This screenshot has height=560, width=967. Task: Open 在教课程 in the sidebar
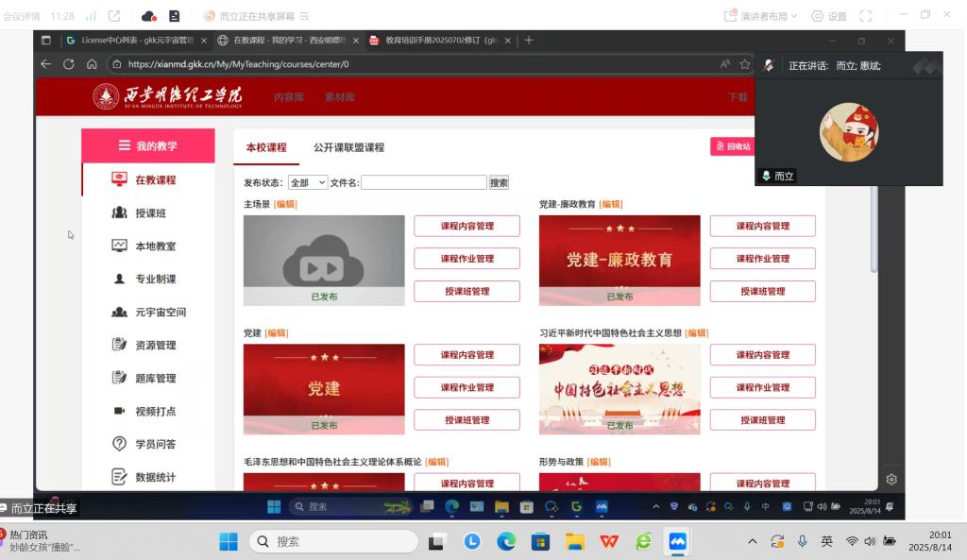(x=155, y=179)
